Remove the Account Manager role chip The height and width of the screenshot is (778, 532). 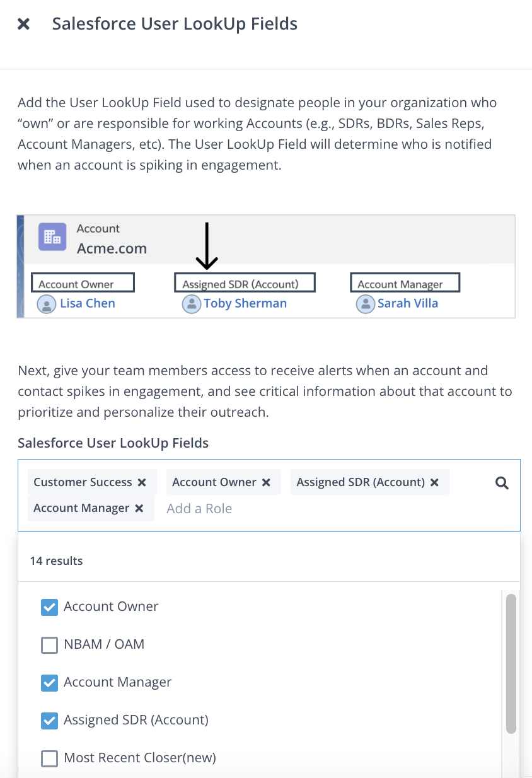[139, 508]
